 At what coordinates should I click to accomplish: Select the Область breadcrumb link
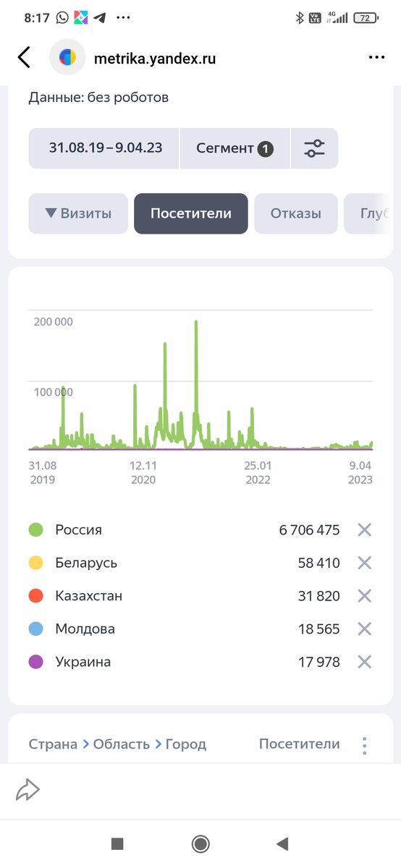[x=122, y=744]
